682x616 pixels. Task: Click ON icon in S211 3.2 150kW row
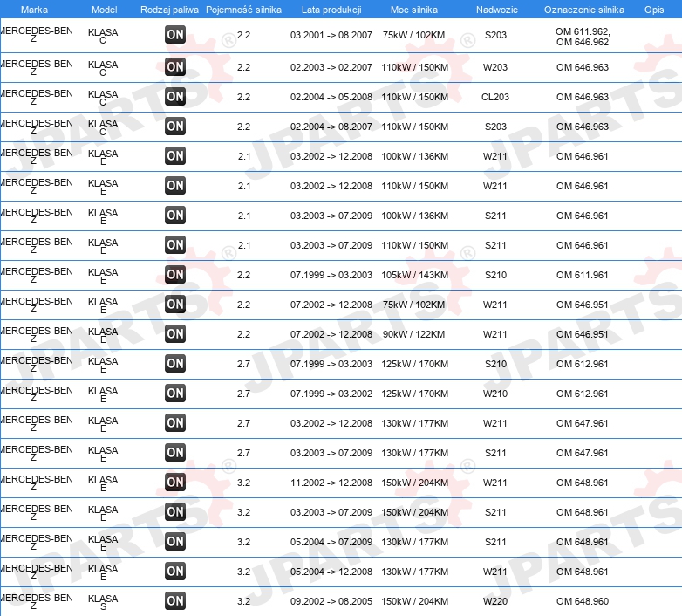point(175,512)
